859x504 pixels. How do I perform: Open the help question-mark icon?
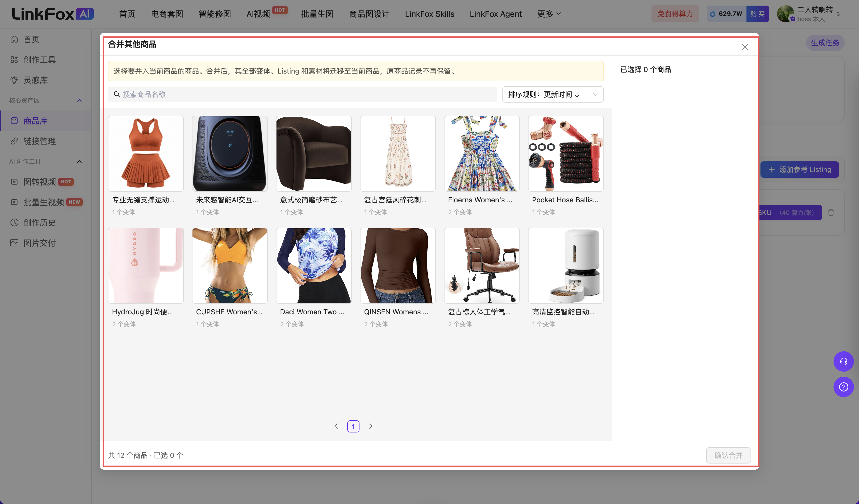click(843, 387)
